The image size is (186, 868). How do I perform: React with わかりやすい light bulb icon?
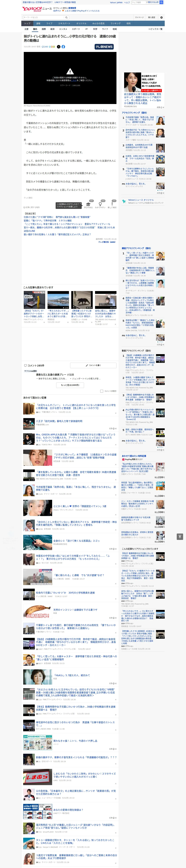(x=100, y=204)
